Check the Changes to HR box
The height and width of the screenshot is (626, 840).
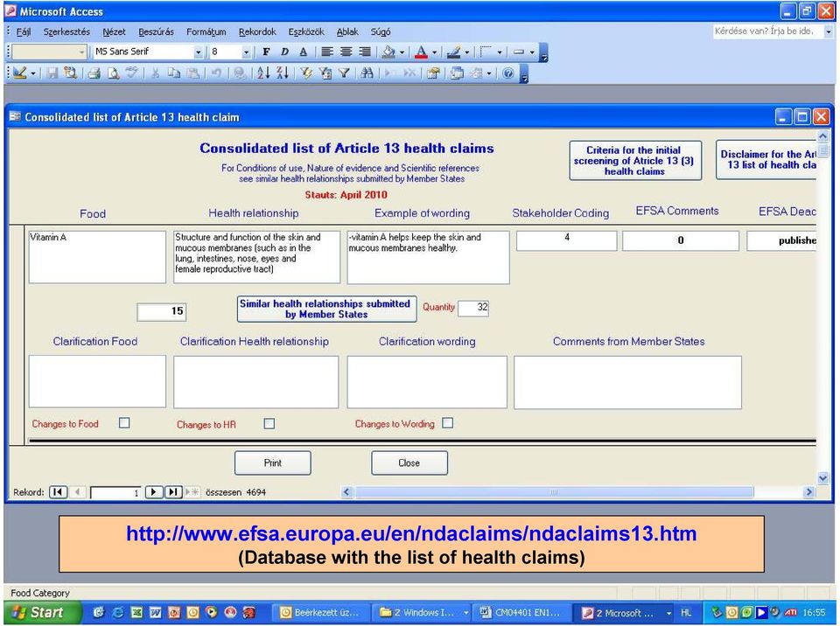coord(269,423)
